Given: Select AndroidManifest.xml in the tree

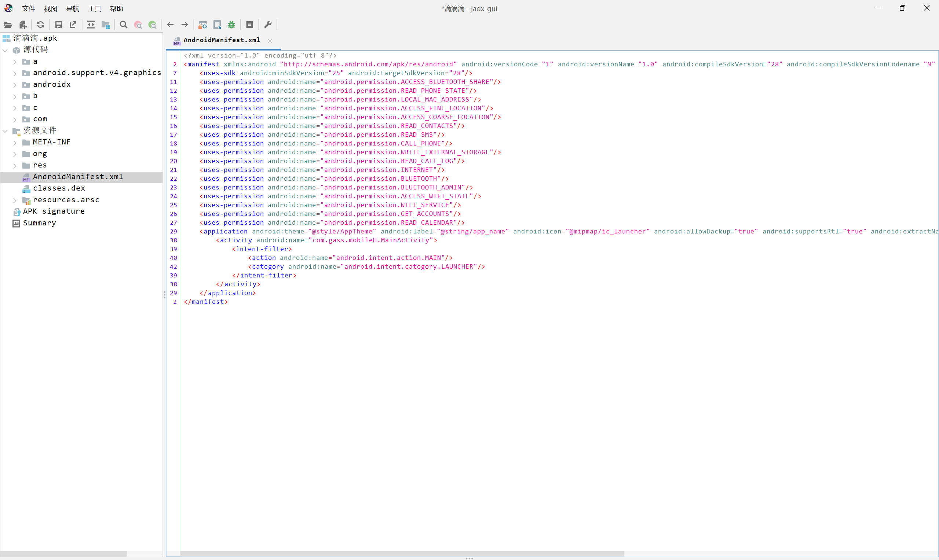Looking at the screenshot, I should pyautogui.click(x=78, y=177).
